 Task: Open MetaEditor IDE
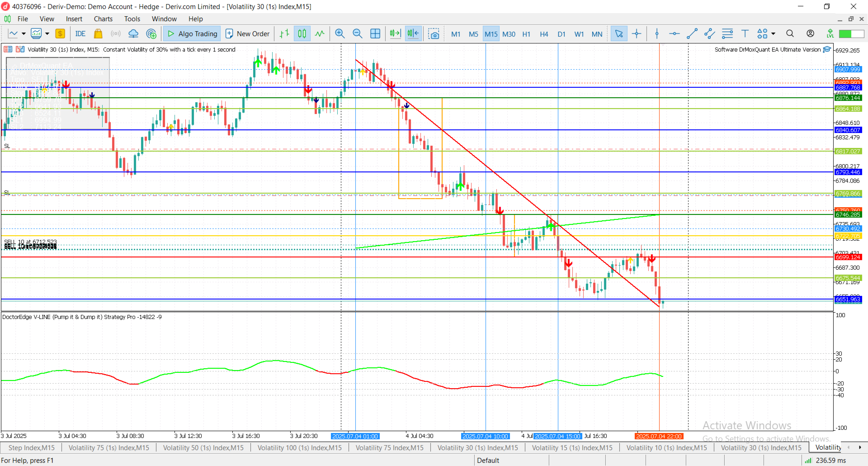(x=80, y=34)
